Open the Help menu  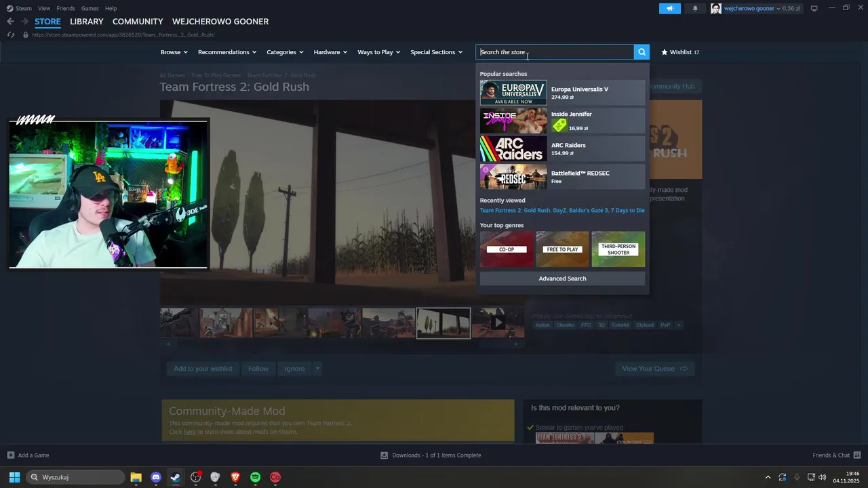[x=111, y=8]
